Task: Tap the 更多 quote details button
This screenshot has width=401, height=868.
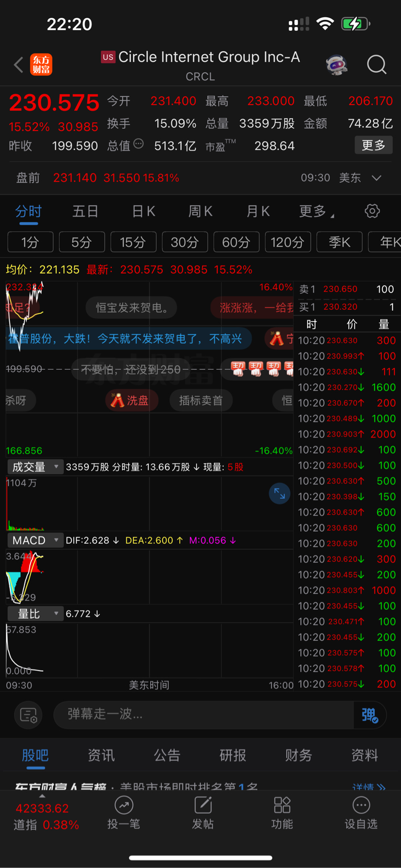Action: pyautogui.click(x=373, y=145)
